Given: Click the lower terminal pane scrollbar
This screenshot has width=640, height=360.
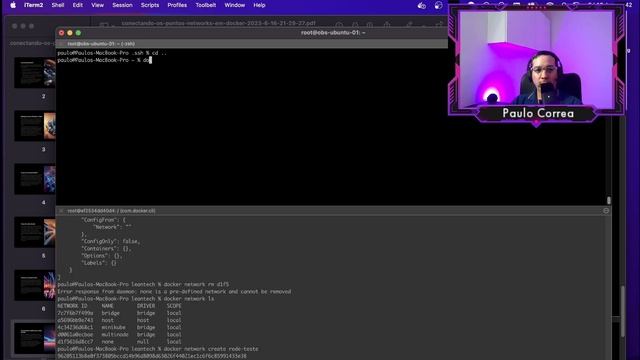Looking at the screenshot, I should (622, 311).
